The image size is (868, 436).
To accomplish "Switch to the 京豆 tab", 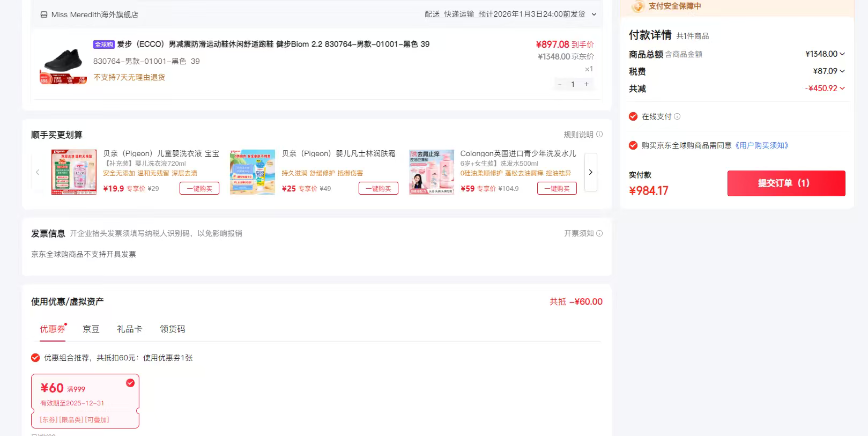I will pyautogui.click(x=91, y=329).
